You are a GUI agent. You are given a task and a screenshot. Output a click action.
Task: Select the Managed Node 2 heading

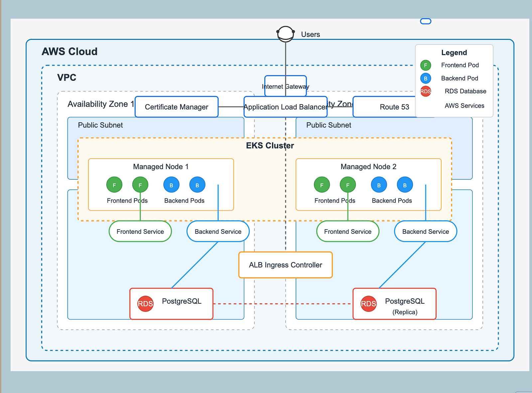(368, 166)
